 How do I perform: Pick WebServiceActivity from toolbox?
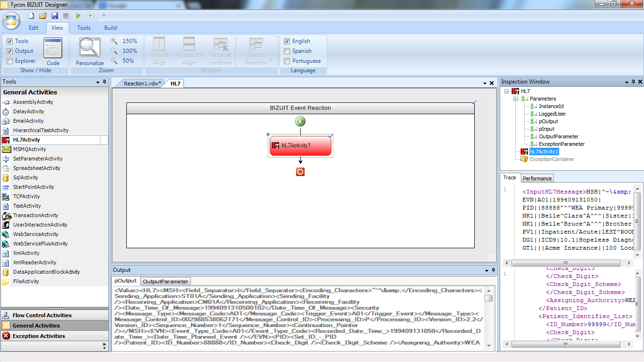click(36, 234)
